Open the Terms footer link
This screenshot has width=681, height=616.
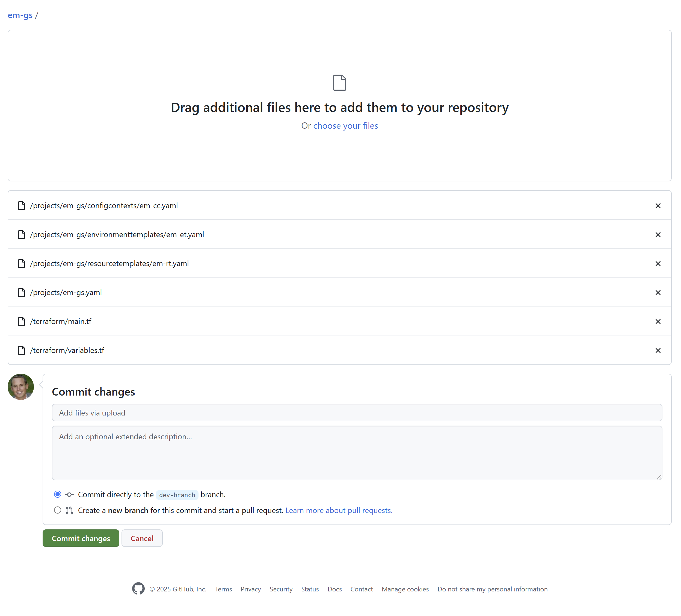[x=223, y=589]
